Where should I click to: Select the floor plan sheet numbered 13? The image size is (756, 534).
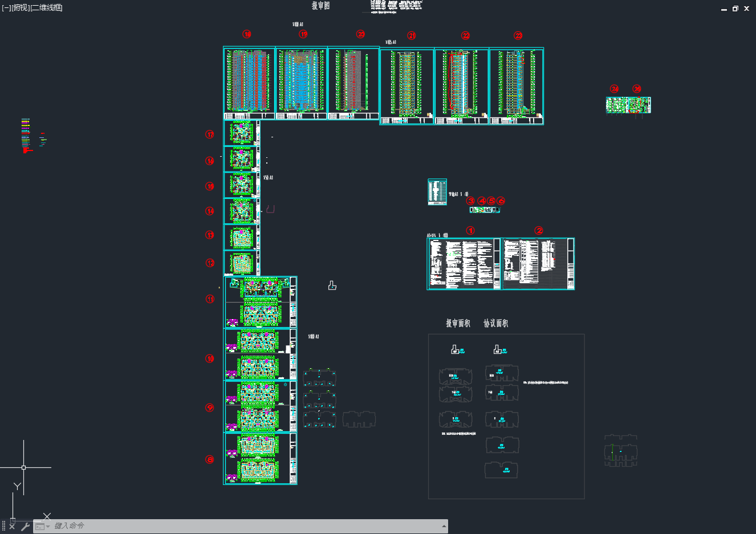point(242,237)
